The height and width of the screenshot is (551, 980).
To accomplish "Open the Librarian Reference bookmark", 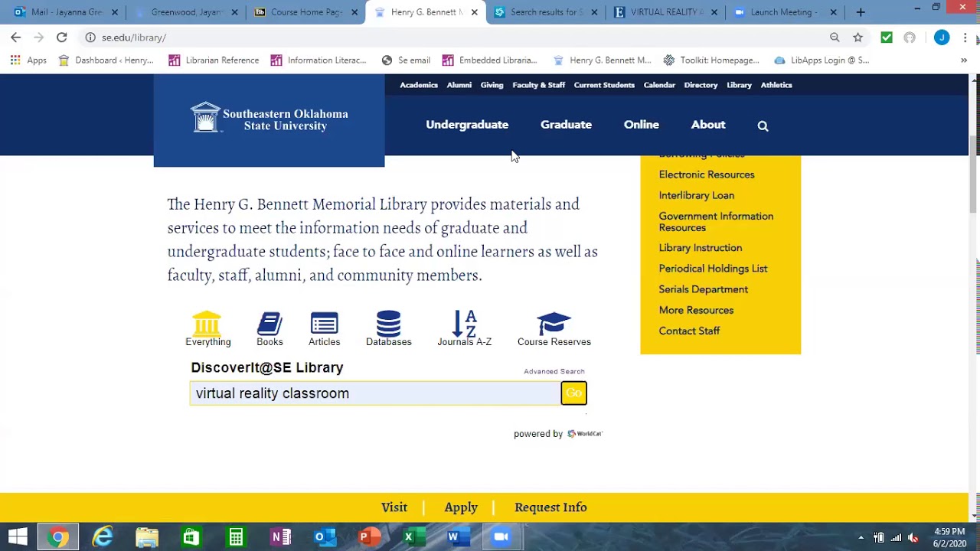I will pos(214,60).
